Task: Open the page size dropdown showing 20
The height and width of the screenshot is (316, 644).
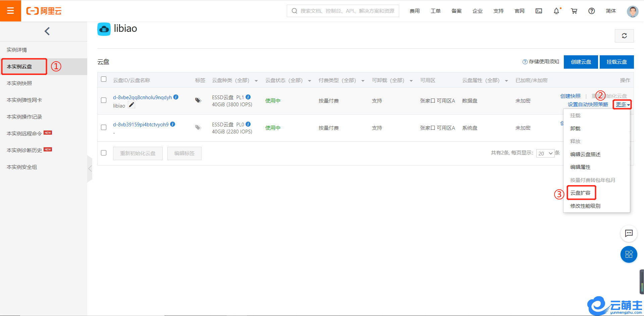Action: (545, 153)
